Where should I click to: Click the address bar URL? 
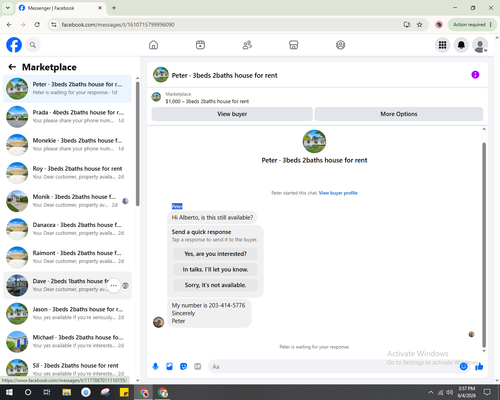[118, 25]
